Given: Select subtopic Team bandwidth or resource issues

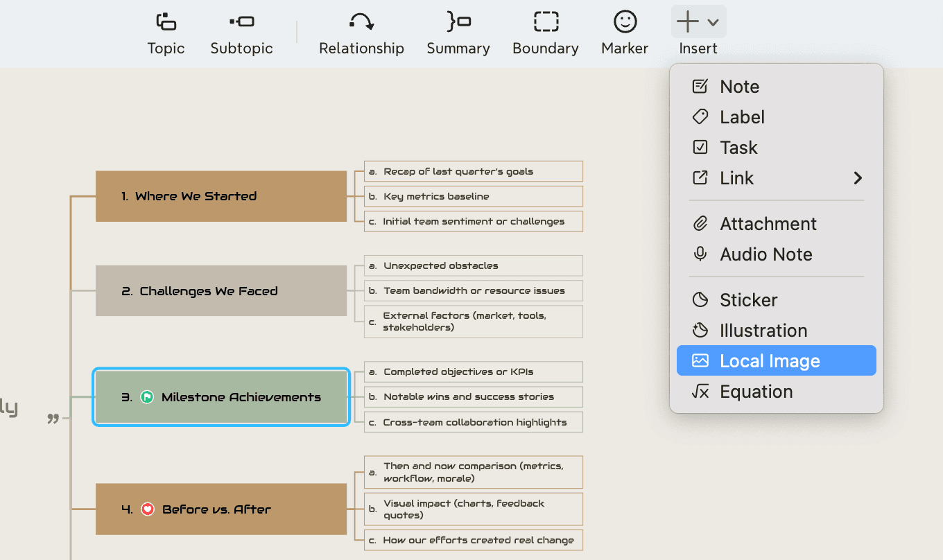Looking at the screenshot, I should tap(474, 290).
